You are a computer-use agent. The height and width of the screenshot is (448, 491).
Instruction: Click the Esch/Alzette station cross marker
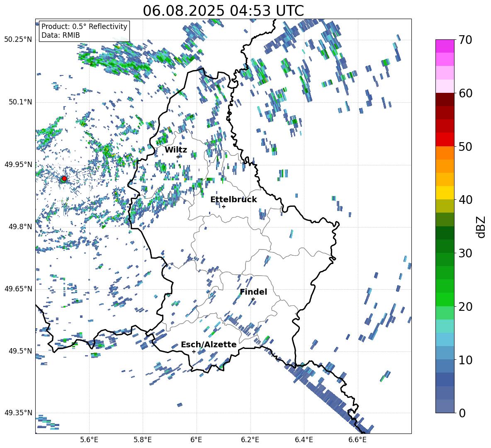click(x=194, y=351)
